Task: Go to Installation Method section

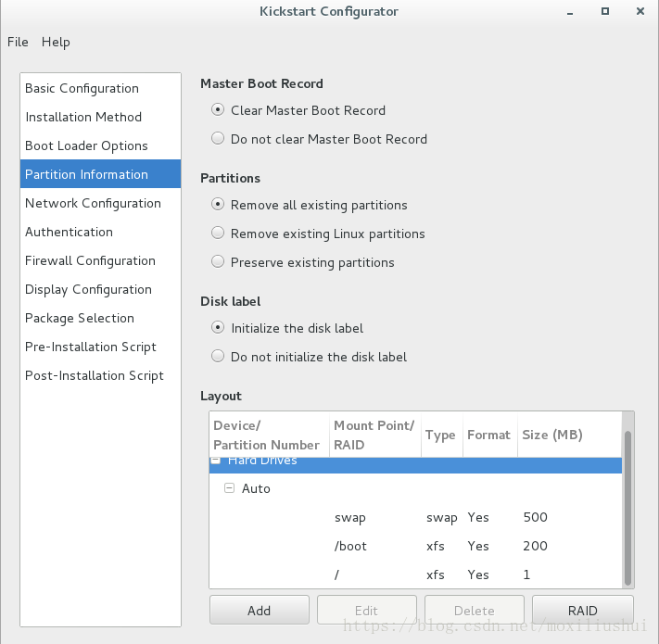Action: 100,117
